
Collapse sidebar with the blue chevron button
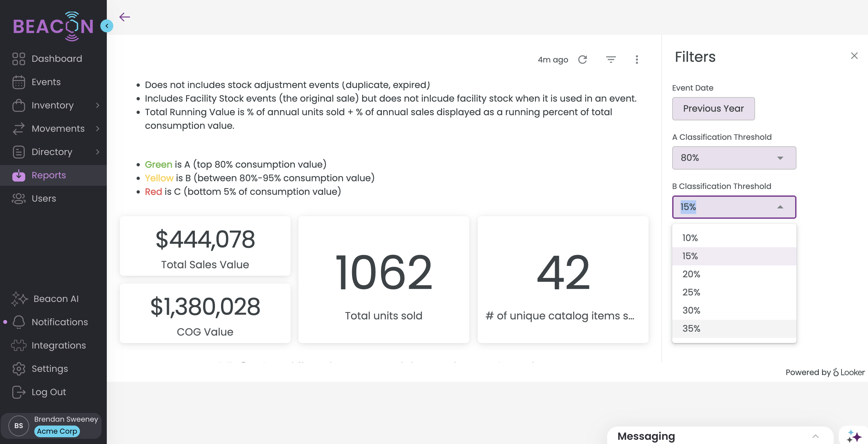(x=107, y=26)
